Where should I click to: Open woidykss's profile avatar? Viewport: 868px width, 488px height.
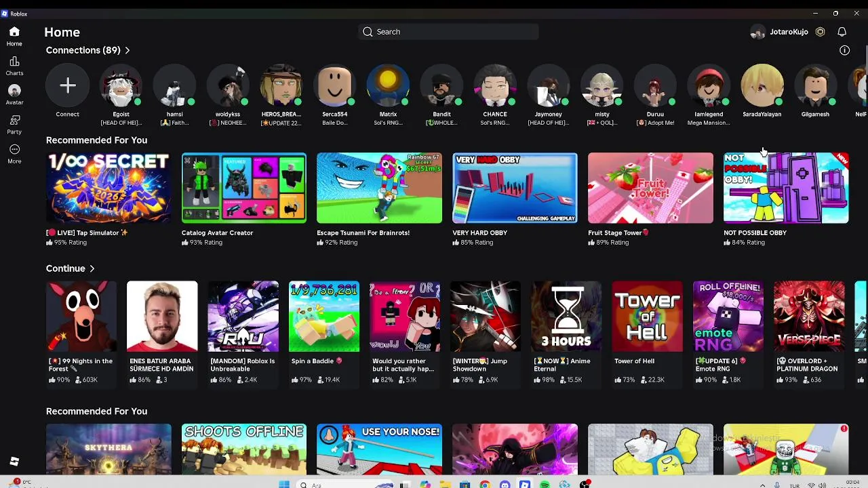pos(228,85)
